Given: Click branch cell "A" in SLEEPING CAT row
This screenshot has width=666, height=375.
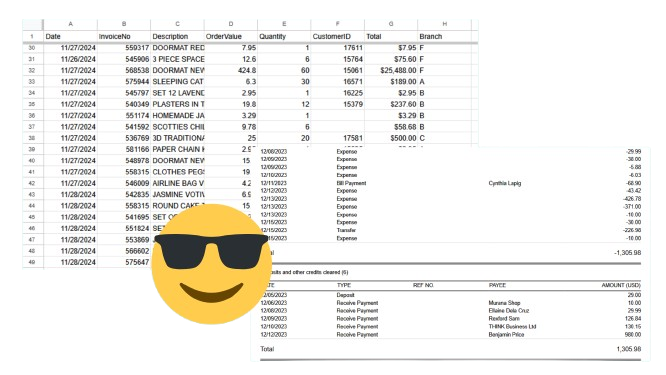Looking at the screenshot, I should tap(444, 82).
